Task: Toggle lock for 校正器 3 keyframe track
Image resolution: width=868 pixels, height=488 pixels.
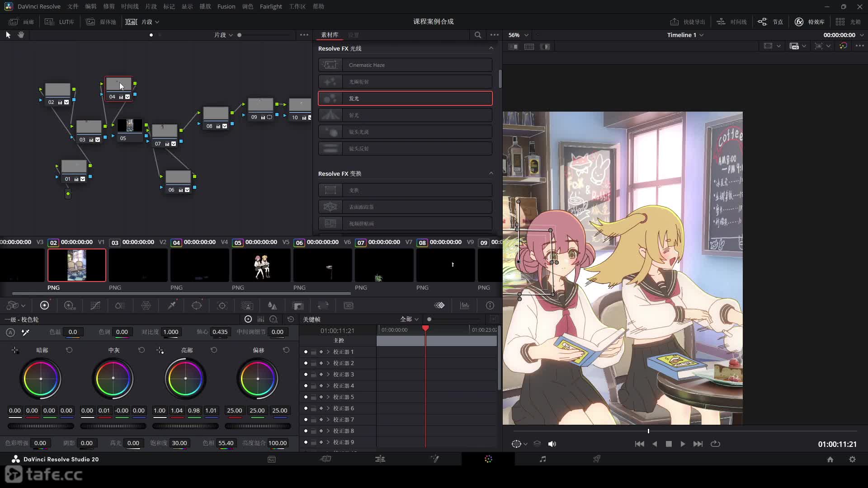Action: click(x=313, y=375)
